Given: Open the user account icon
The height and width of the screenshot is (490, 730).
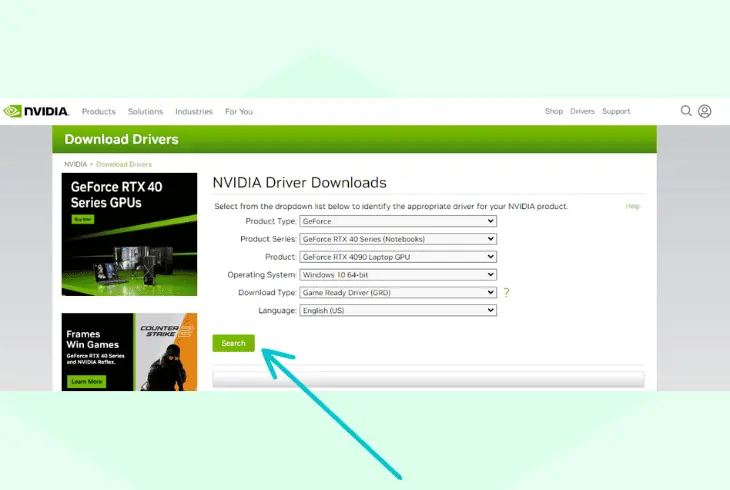Looking at the screenshot, I should point(704,111).
